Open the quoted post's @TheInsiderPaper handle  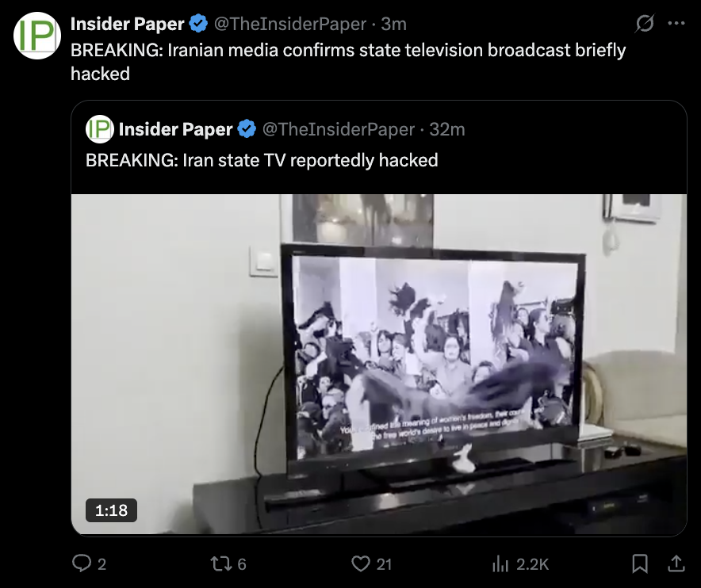339,130
